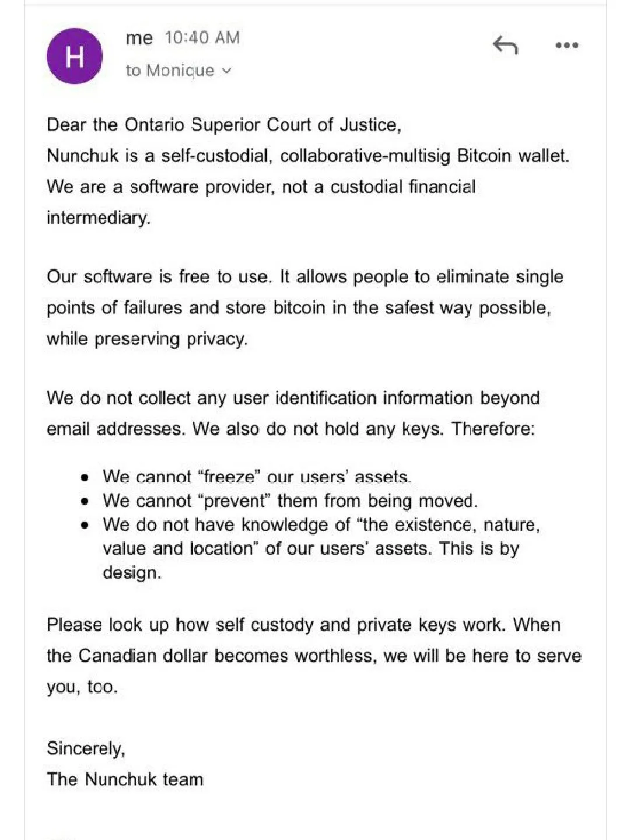Click the "Sincerely," closing line
The image size is (630, 840).
coord(86,748)
